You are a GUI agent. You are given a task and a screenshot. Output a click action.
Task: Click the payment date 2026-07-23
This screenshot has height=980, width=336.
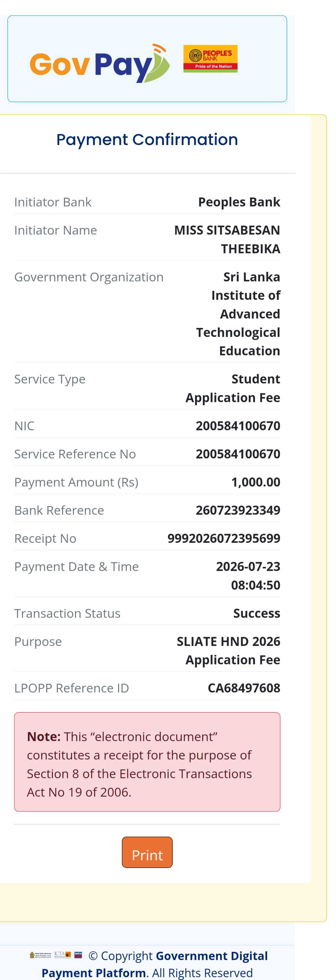click(248, 566)
